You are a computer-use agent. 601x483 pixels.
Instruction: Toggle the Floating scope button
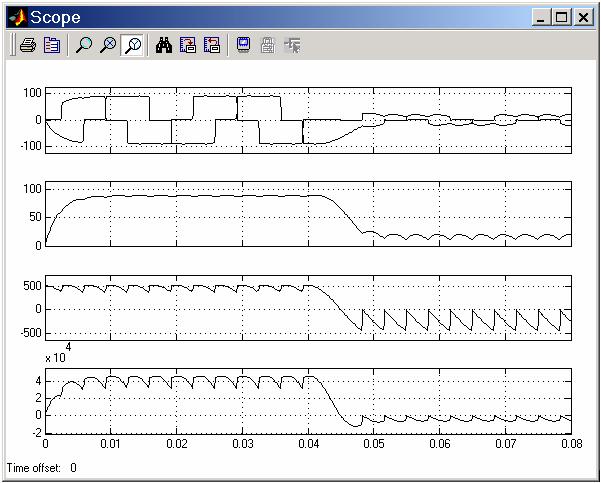tap(243, 45)
